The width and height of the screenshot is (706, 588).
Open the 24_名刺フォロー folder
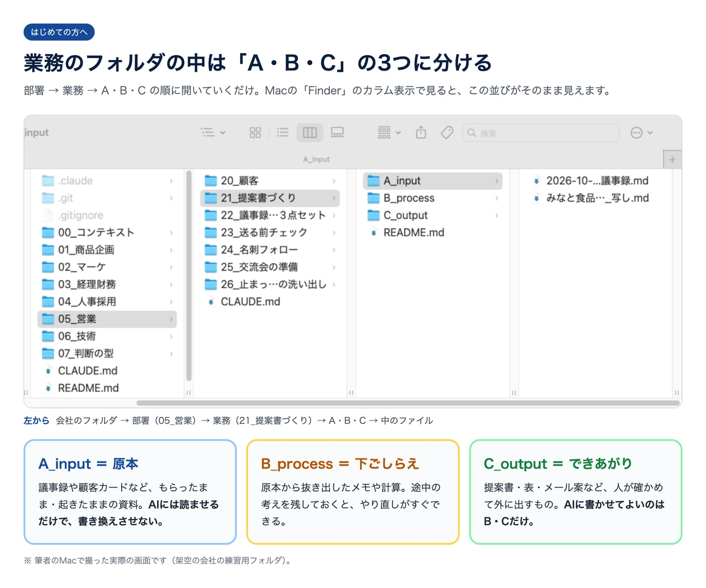click(x=270, y=250)
